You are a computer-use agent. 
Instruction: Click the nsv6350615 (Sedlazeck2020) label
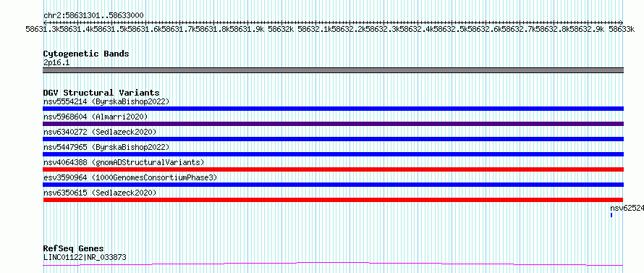click(x=100, y=193)
